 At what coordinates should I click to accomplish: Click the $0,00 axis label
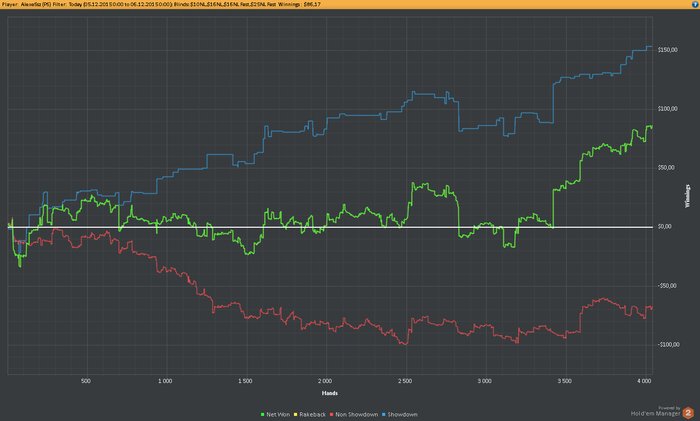coord(664,227)
